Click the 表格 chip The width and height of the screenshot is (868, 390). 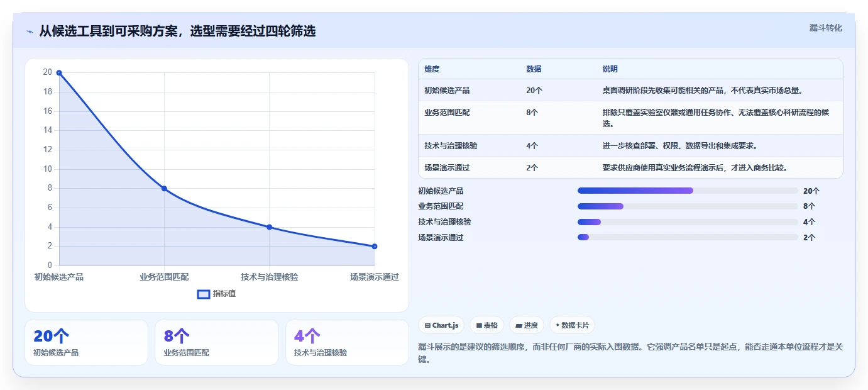click(487, 325)
